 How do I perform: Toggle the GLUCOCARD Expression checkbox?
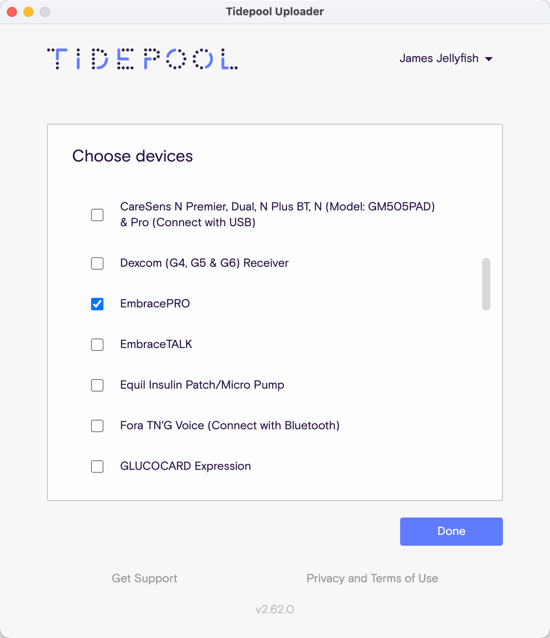pos(97,466)
